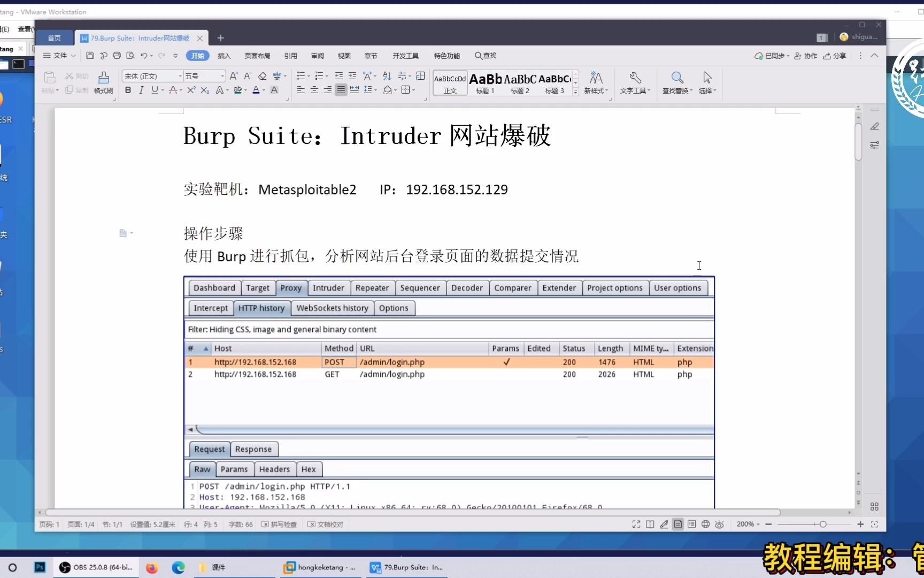Switch to the 首页 home tab
Image resolution: width=924 pixels, height=578 pixels.
pyautogui.click(x=55, y=38)
